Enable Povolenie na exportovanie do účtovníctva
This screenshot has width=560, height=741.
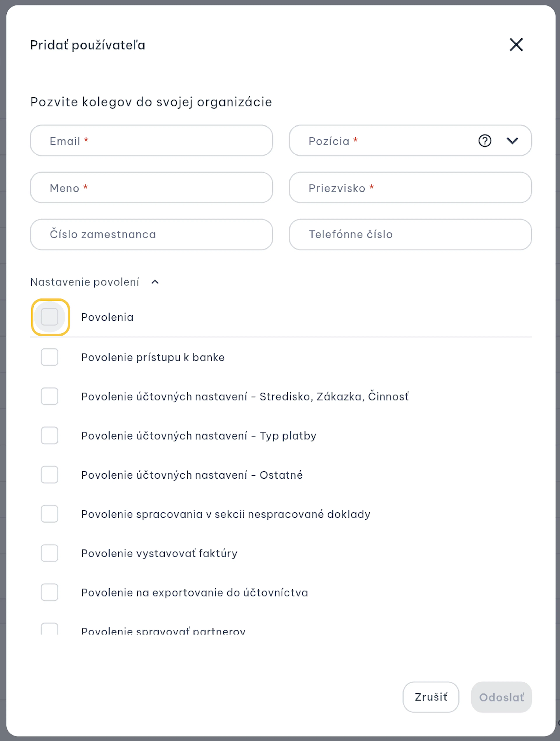tap(50, 592)
